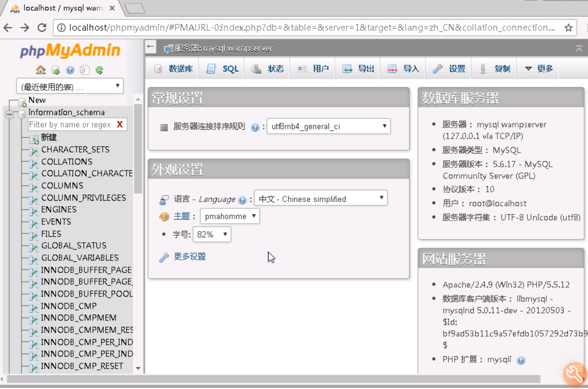Go forward in the browser

[x=25, y=28]
